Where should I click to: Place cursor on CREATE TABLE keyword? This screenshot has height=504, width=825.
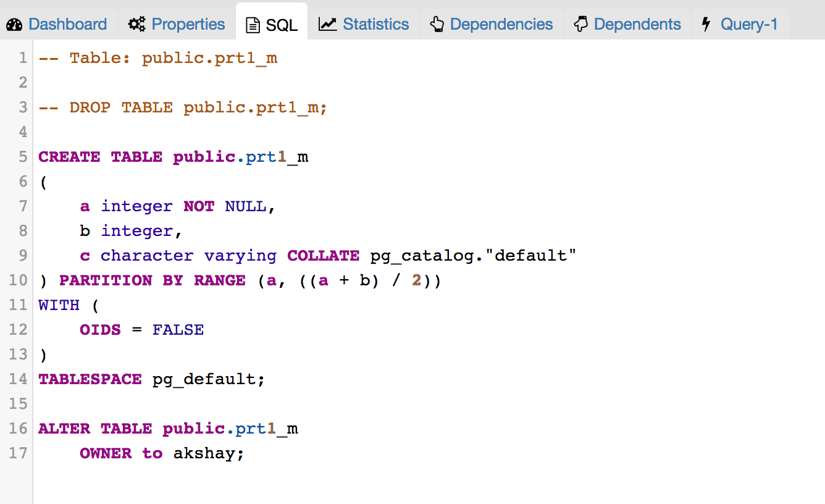tap(100, 157)
